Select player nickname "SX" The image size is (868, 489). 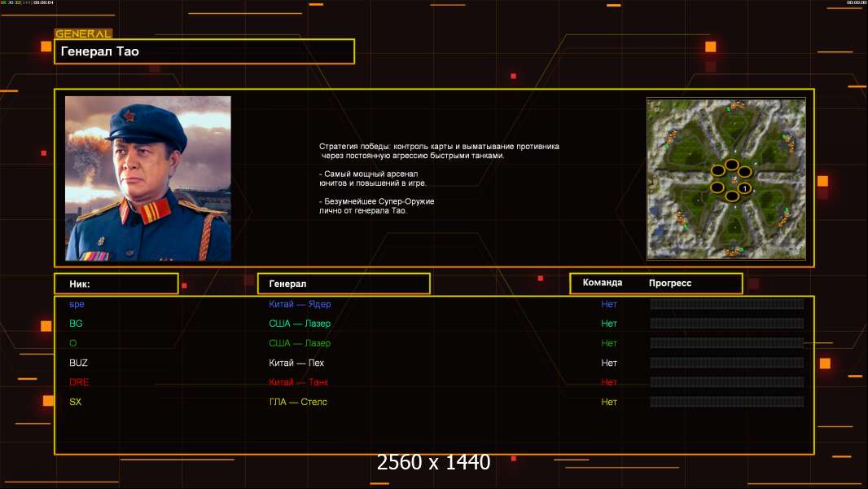(x=75, y=402)
